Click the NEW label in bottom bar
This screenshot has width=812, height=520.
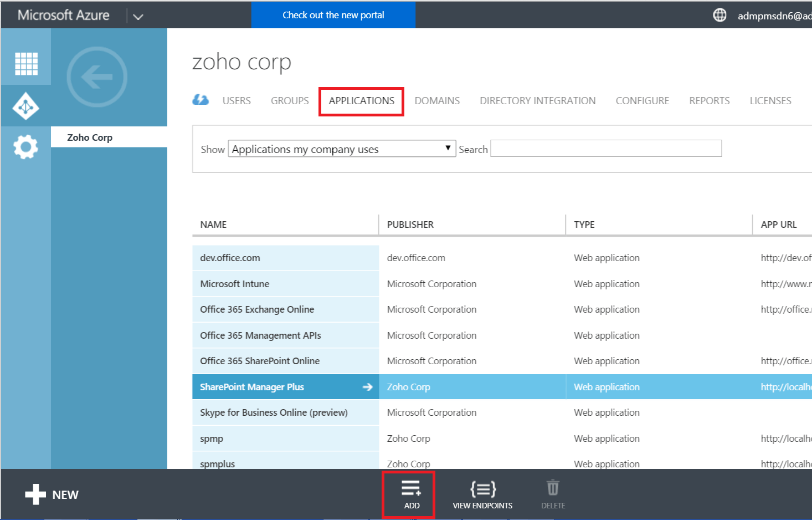tap(65, 495)
